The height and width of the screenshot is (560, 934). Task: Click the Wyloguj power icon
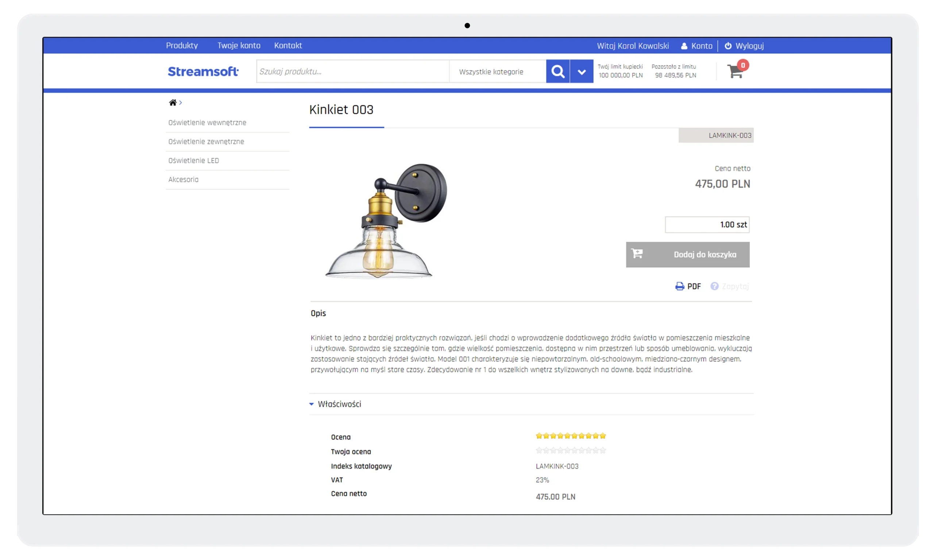point(728,46)
